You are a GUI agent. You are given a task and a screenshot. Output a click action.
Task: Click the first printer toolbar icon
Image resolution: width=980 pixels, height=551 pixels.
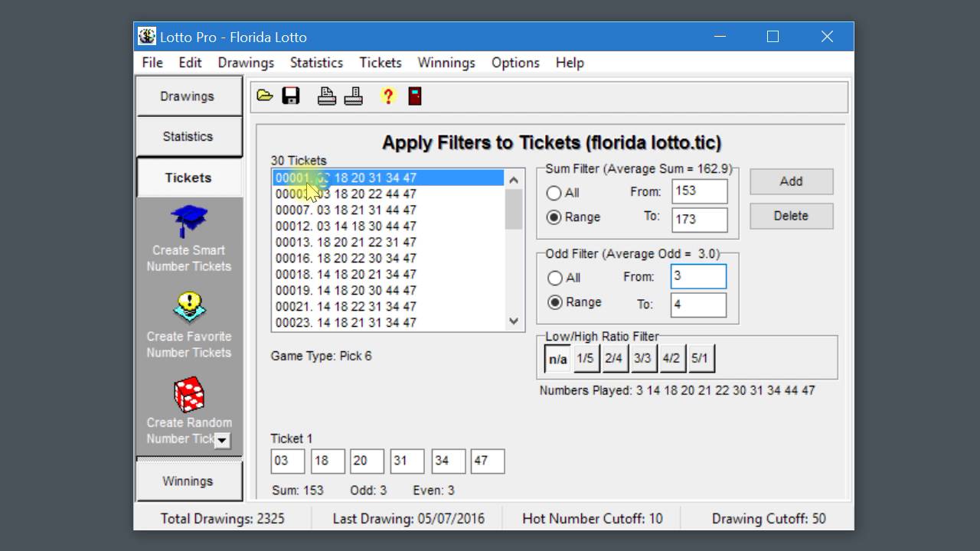coord(327,96)
